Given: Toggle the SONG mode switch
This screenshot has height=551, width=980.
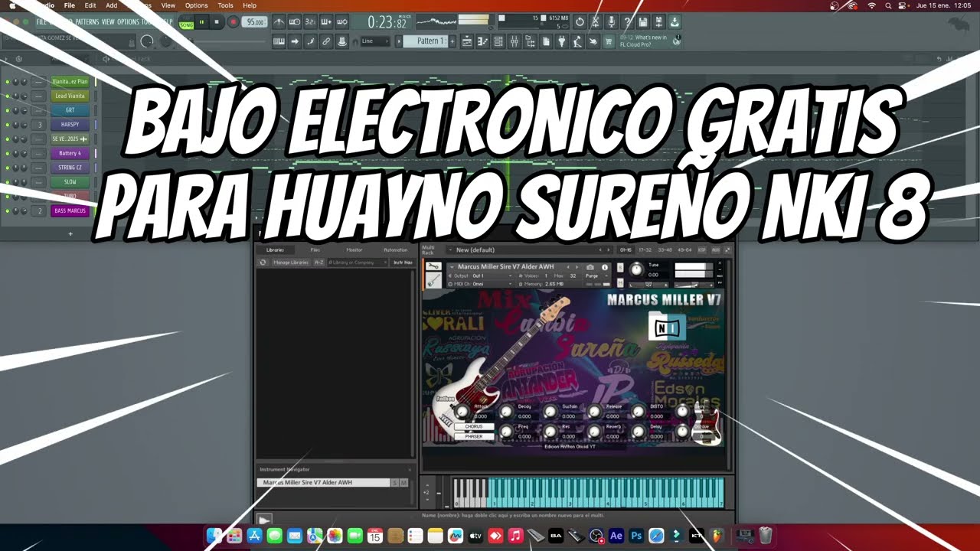Looking at the screenshot, I should tap(186, 22).
